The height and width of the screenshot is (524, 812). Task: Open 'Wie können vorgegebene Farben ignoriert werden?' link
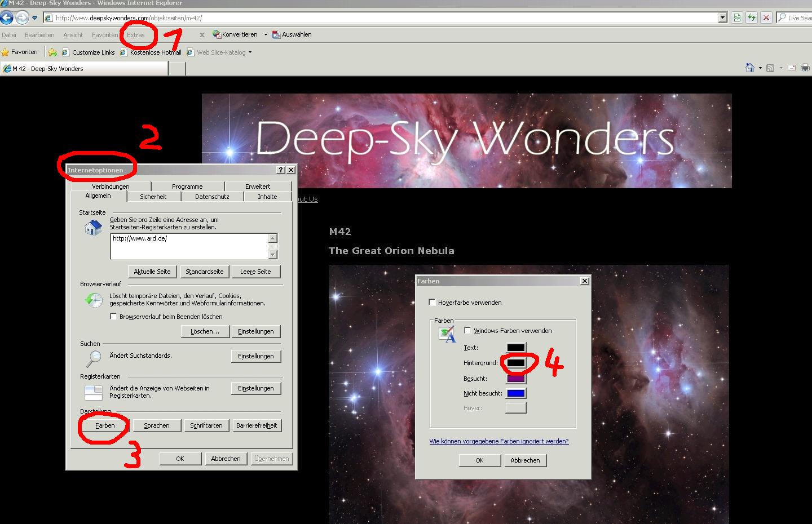498,441
